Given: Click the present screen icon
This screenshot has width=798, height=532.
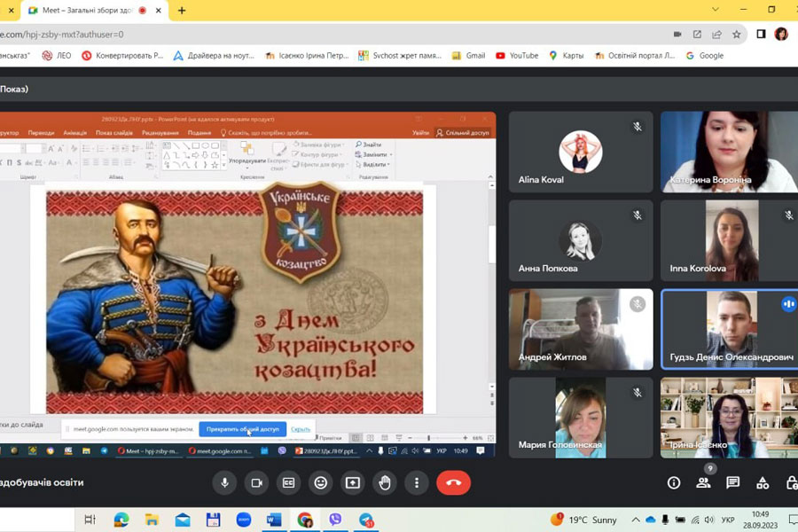Looking at the screenshot, I should (353, 482).
